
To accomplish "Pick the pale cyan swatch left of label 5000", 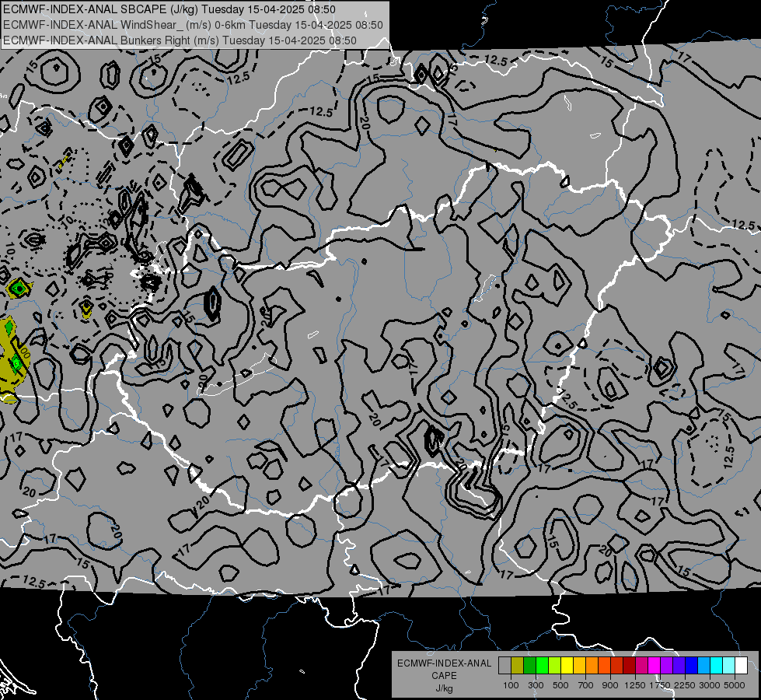I will tap(728, 666).
